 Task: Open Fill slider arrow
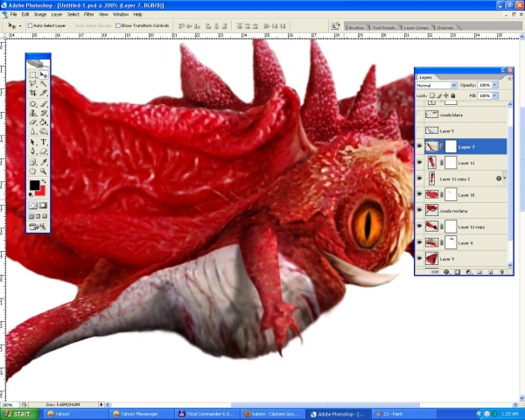(495, 95)
